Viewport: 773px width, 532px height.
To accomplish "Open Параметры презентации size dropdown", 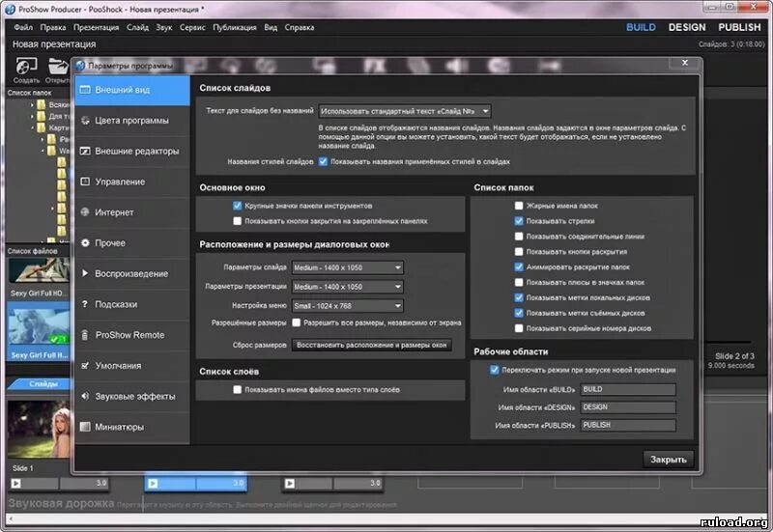I will 348,287.
